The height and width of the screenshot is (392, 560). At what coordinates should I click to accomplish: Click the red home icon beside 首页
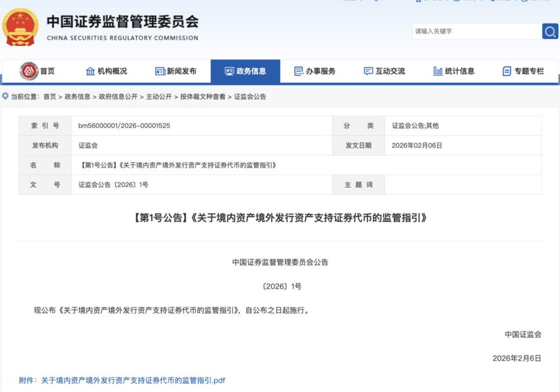click(29, 71)
